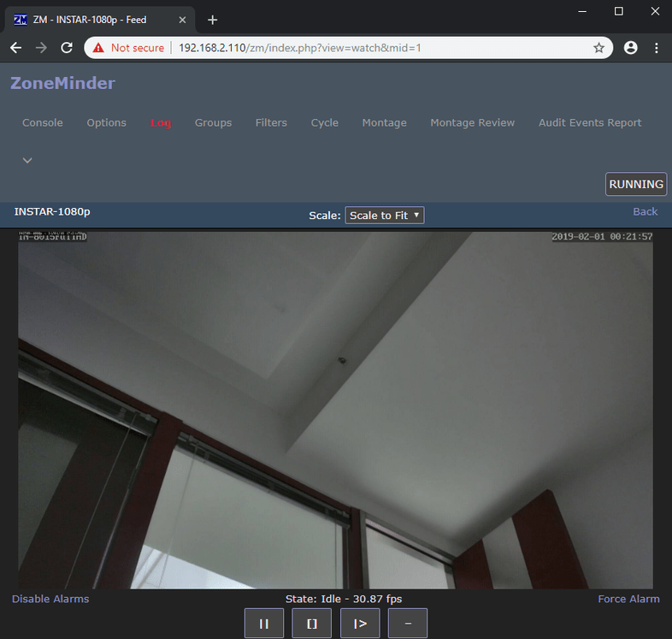Click the browser address bar URL
The height and width of the screenshot is (639, 672).
click(299, 48)
